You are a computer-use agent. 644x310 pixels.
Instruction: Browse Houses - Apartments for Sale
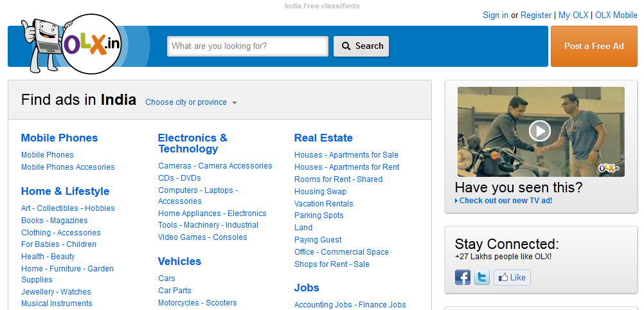click(346, 155)
